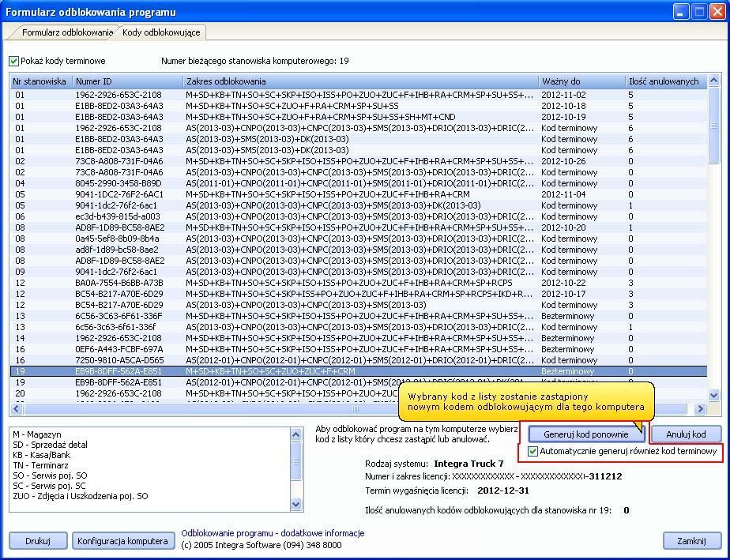The width and height of the screenshot is (730, 560).
Task: Click the code table scroll right arrow
Action: [700, 408]
